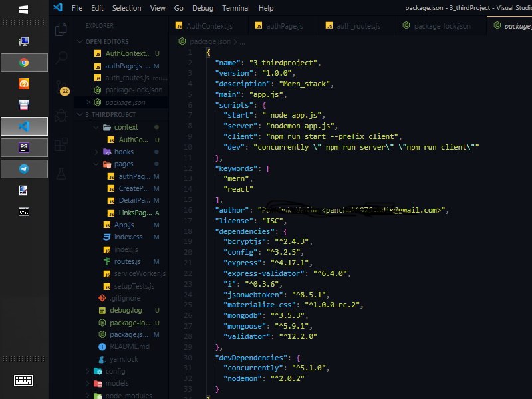Open the Selection menu
This screenshot has height=399, width=532.
click(126, 8)
